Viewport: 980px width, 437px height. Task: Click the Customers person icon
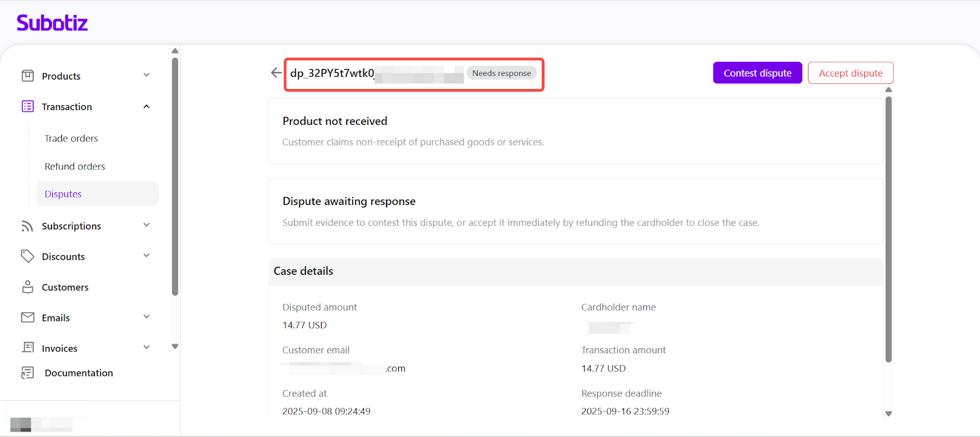click(28, 287)
